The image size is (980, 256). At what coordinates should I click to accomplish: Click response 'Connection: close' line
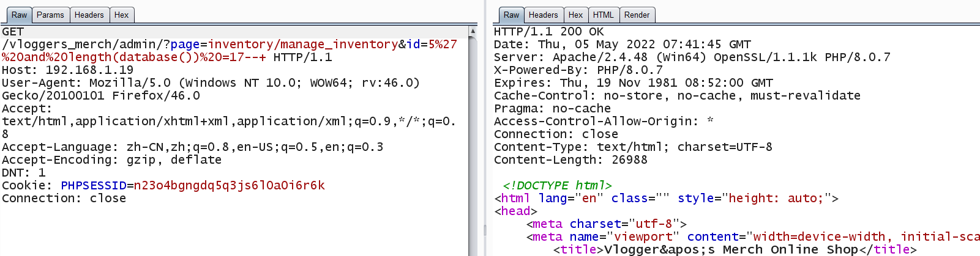click(556, 134)
